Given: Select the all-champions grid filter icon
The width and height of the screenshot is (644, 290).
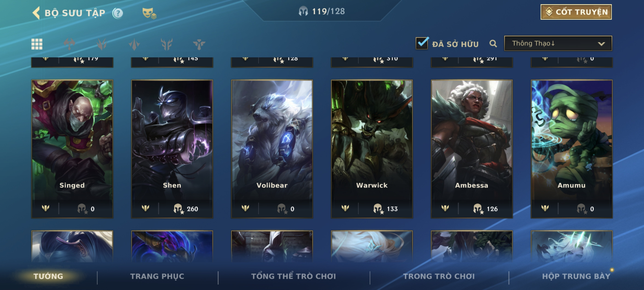Looking at the screenshot, I should (x=37, y=44).
